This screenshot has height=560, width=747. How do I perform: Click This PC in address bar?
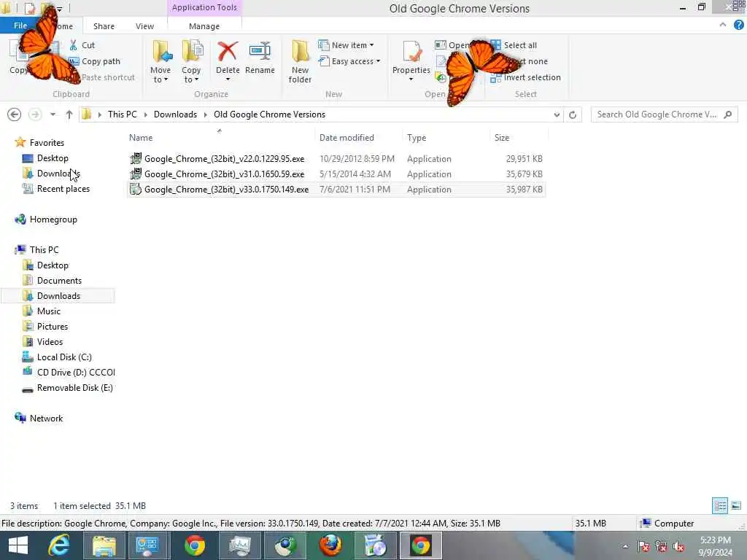tap(122, 114)
